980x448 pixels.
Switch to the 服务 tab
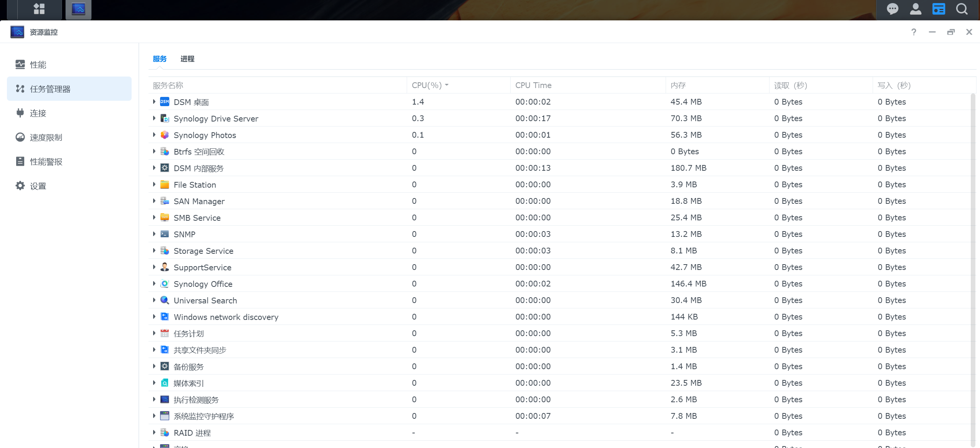click(x=160, y=59)
